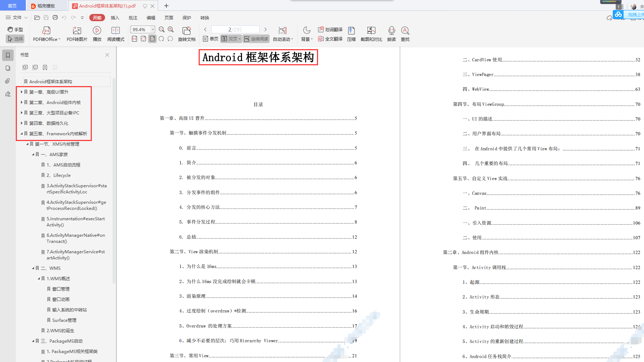Select the 页面 ribbon tab
This screenshot has width=644, height=362.
[169, 18]
